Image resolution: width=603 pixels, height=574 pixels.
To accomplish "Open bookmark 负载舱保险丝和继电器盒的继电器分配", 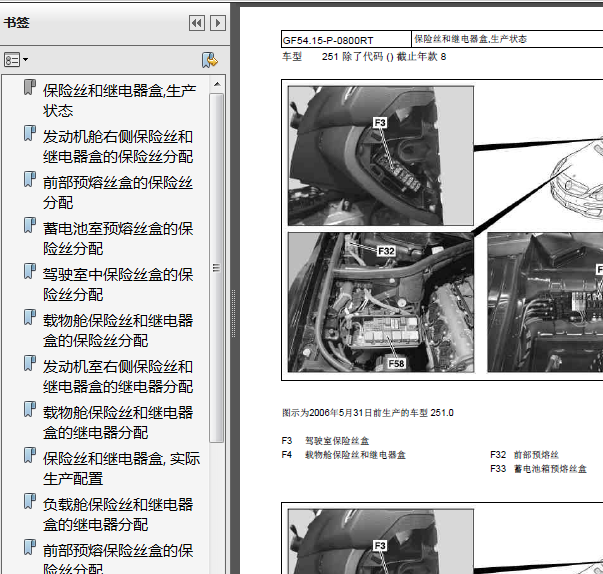I will (118, 514).
